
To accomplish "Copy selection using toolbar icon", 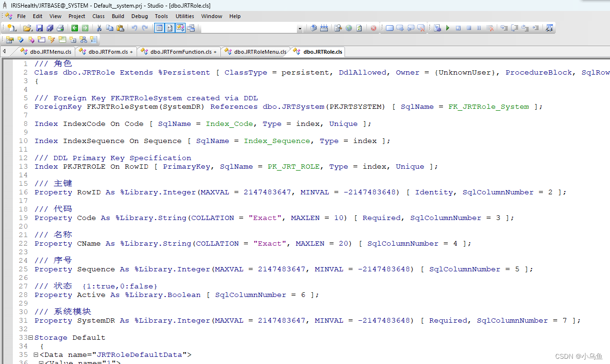I will pyautogui.click(x=109, y=28).
